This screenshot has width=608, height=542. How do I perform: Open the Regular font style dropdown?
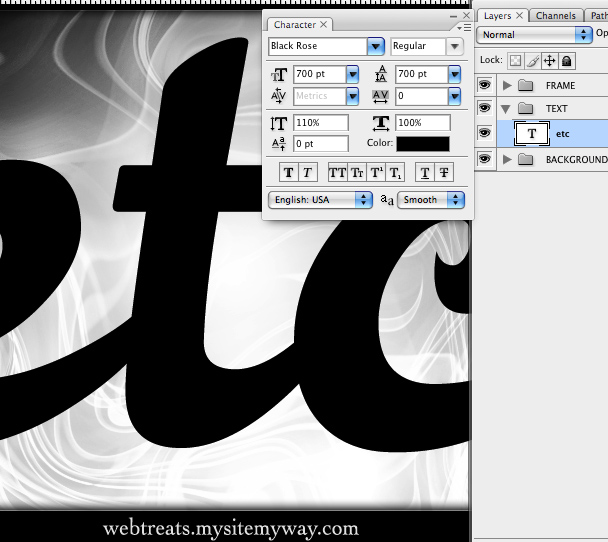[454, 47]
